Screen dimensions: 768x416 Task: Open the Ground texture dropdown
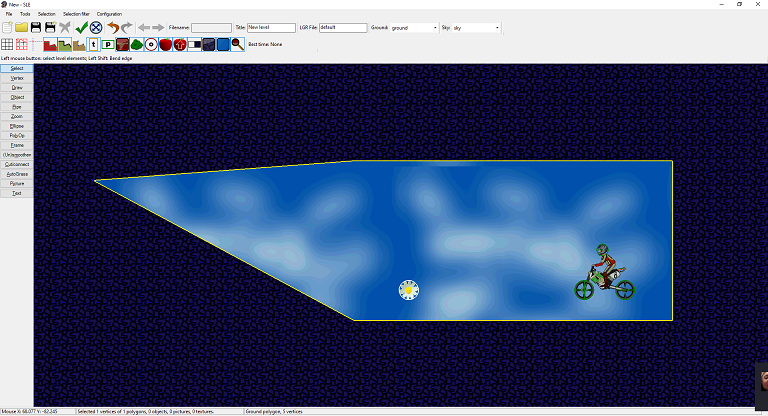tap(414, 28)
